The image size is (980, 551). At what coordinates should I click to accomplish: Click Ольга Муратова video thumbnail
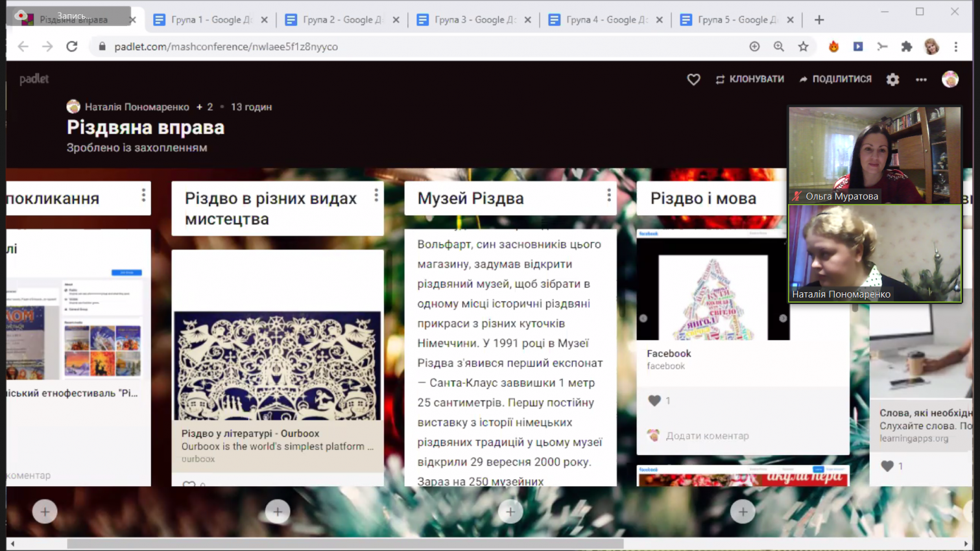[x=875, y=156]
